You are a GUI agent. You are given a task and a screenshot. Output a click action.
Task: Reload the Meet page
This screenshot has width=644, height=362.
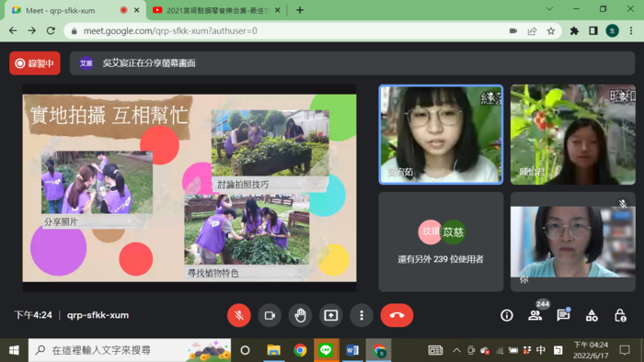click(x=51, y=30)
